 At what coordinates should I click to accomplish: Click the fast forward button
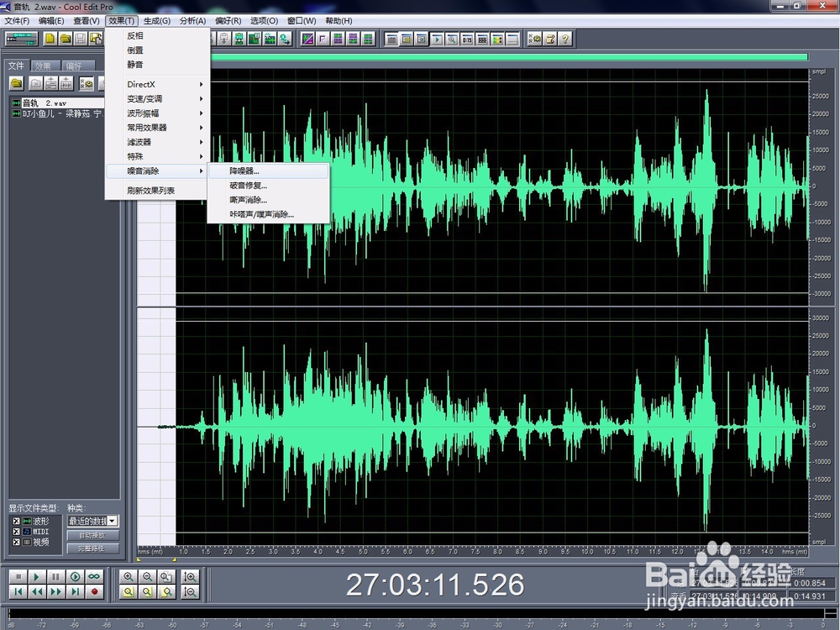tap(55, 591)
